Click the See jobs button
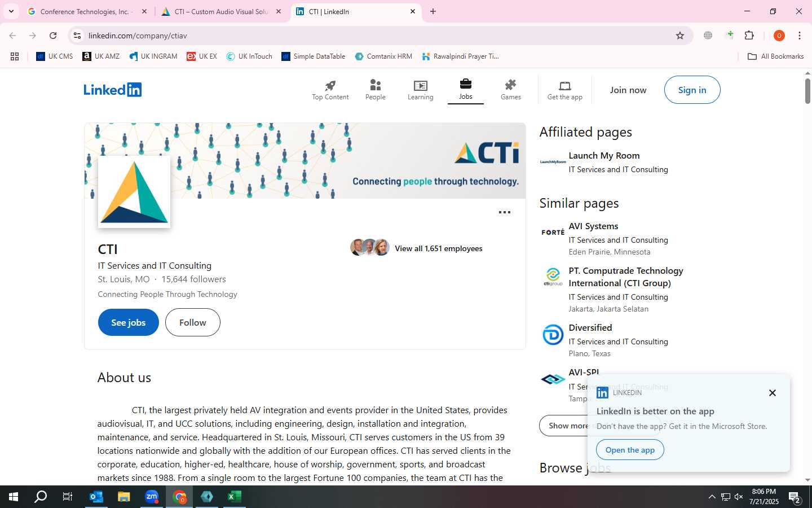 (x=129, y=322)
